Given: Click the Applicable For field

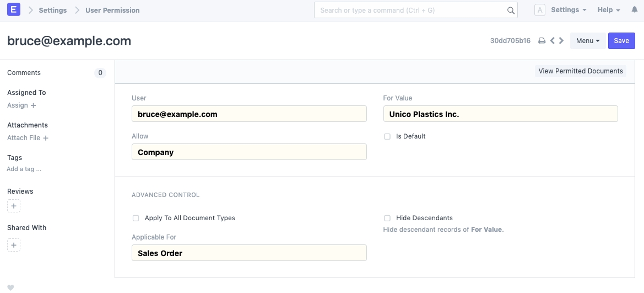Looking at the screenshot, I should pos(249,253).
